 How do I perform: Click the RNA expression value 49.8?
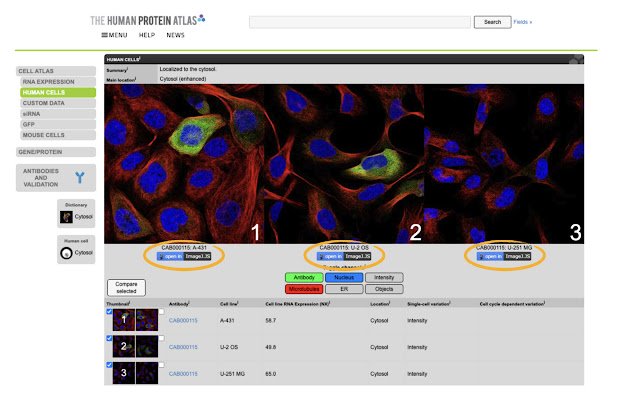pos(271,347)
